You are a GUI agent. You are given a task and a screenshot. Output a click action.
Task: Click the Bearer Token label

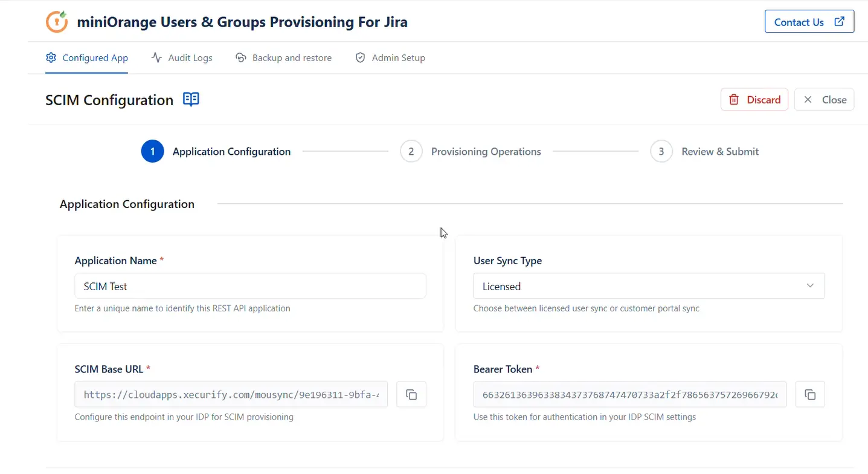click(506, 369)
